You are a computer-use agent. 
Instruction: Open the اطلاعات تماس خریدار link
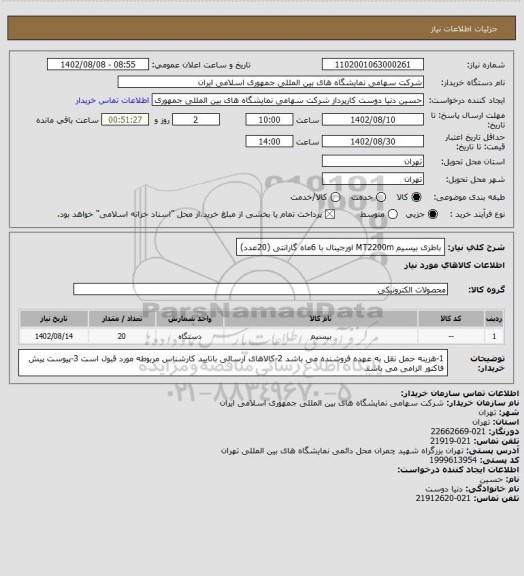(112, 100)
